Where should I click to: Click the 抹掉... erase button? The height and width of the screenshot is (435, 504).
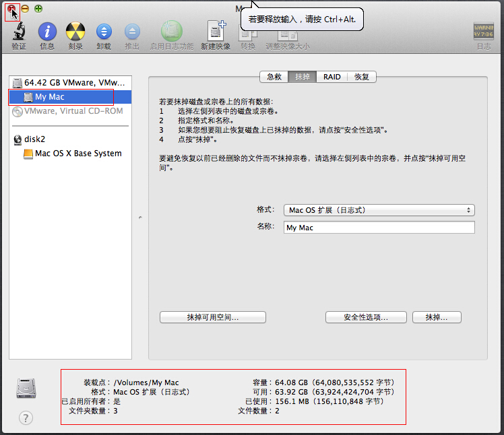[x=437, y=317]
